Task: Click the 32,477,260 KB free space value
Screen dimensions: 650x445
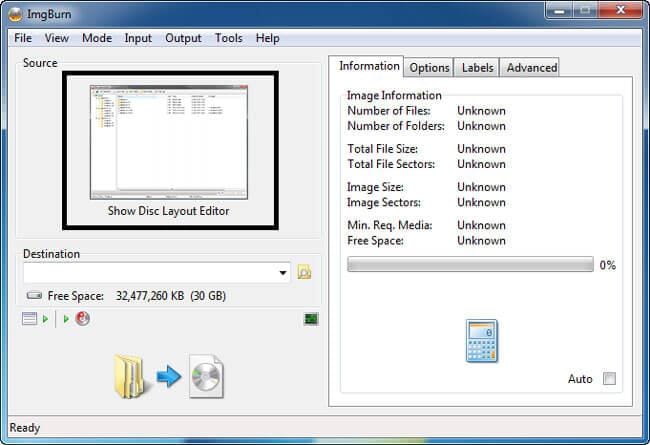Action: click(x=150, y=296)
